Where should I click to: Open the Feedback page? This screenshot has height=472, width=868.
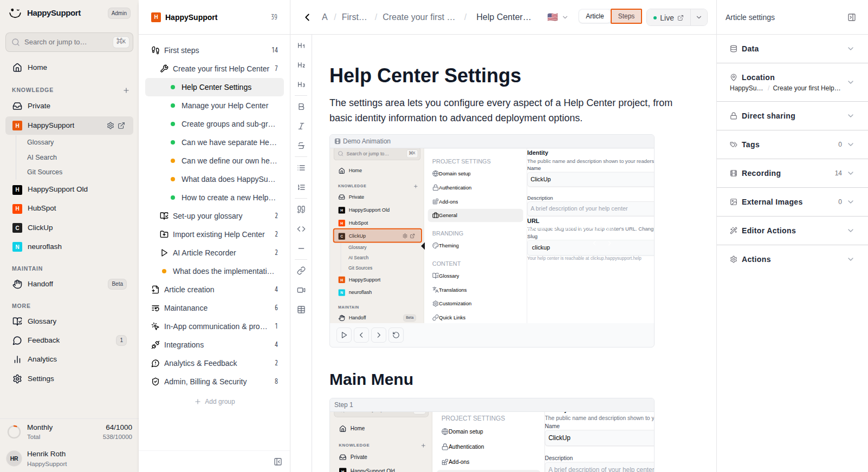69,340
